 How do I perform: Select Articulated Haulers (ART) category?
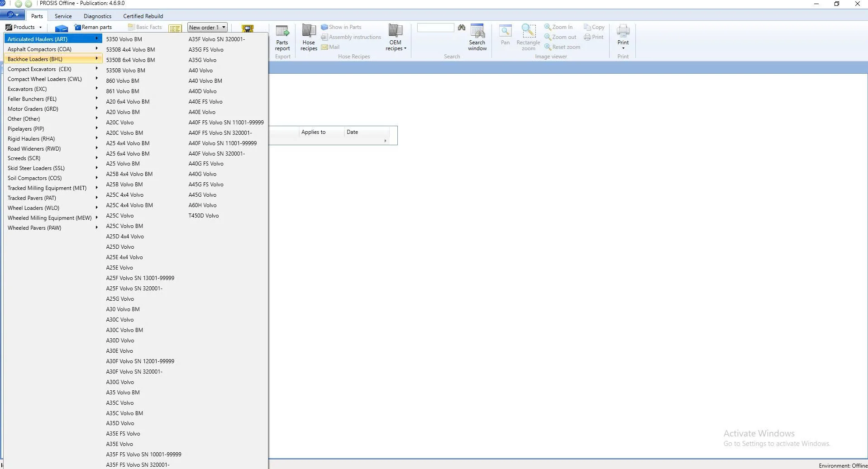click(53, 39)
